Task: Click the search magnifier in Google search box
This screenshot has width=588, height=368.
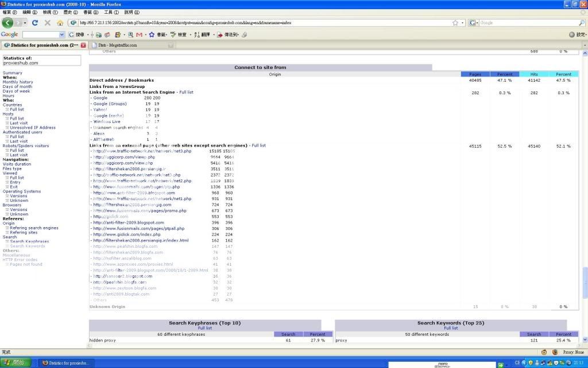Action: 581,23
